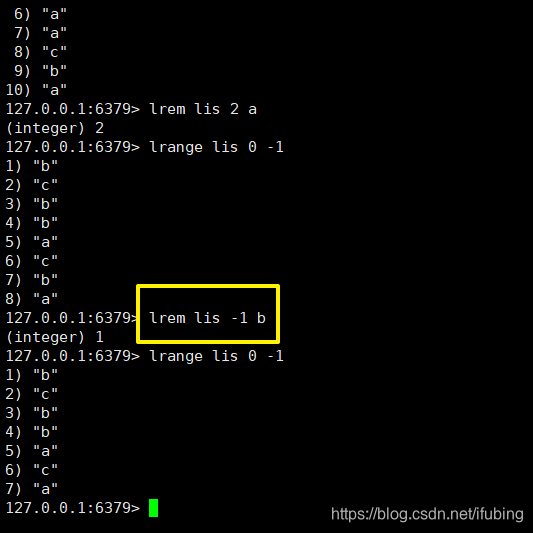533x533 pixels.
Task: Click the first 'lrange lis 0 -1' command
Action: [216, 147]
